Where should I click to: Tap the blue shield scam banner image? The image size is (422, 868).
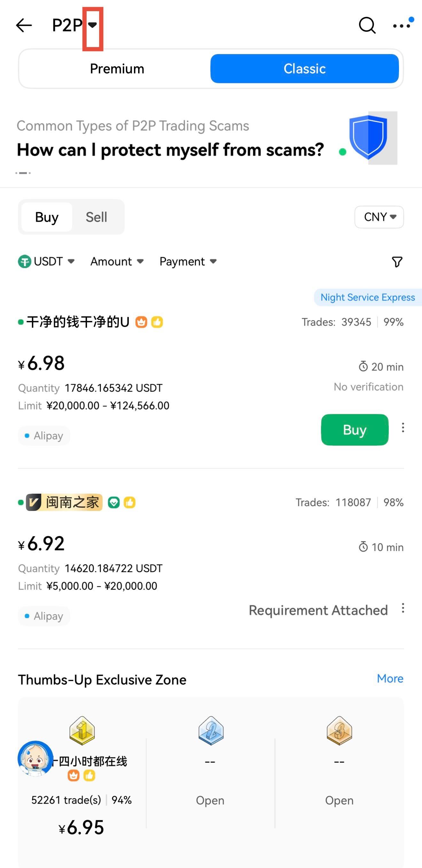(x=368, y=137)
